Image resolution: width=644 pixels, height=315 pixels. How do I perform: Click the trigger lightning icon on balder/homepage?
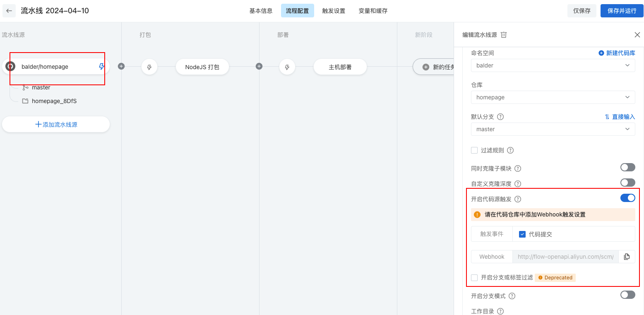click(x=102, y=67)
